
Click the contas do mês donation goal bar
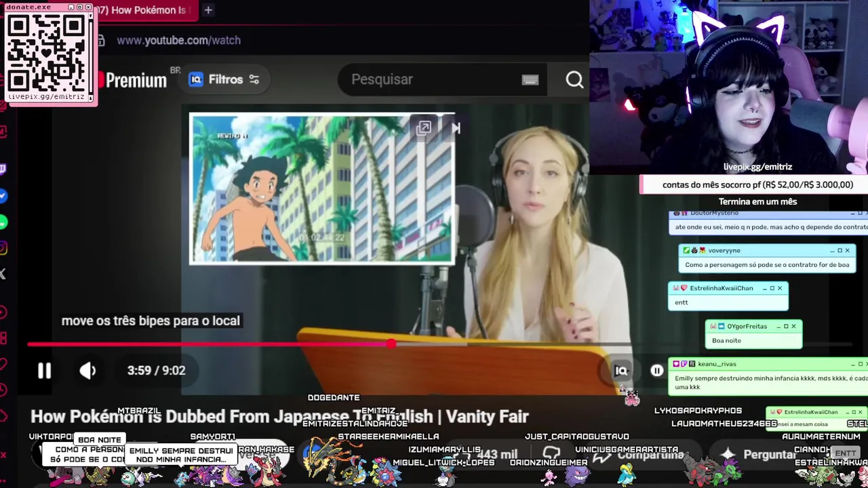point(753,184)
